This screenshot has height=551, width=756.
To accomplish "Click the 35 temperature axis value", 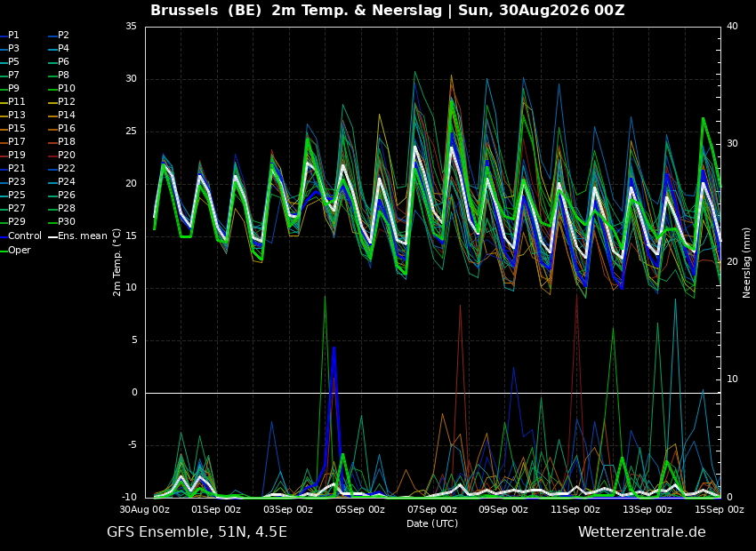I will [x=131, y=27].
